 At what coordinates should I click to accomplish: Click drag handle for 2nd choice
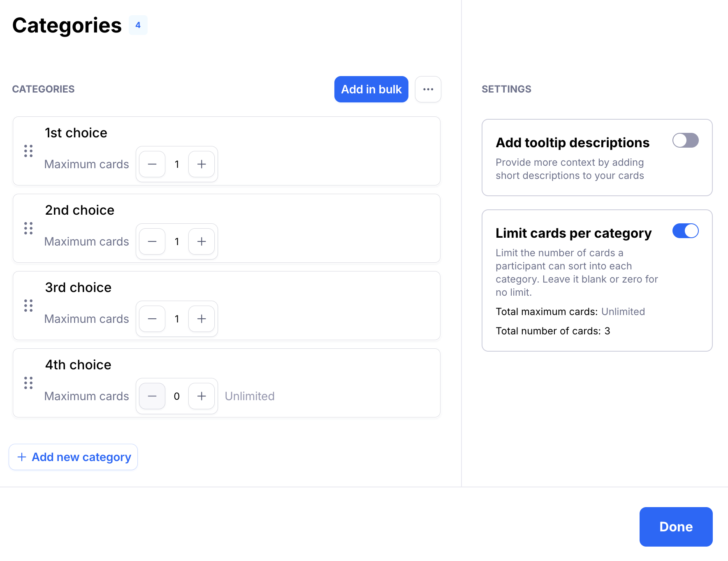[x=28, y=228]
